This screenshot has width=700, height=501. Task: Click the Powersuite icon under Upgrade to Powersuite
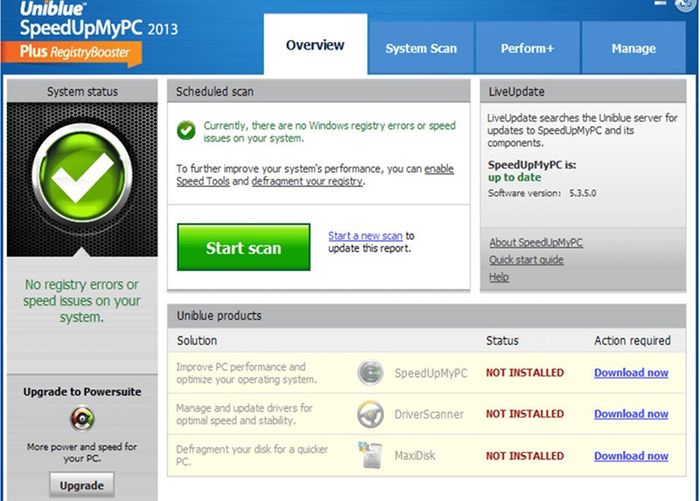point(82,418)
